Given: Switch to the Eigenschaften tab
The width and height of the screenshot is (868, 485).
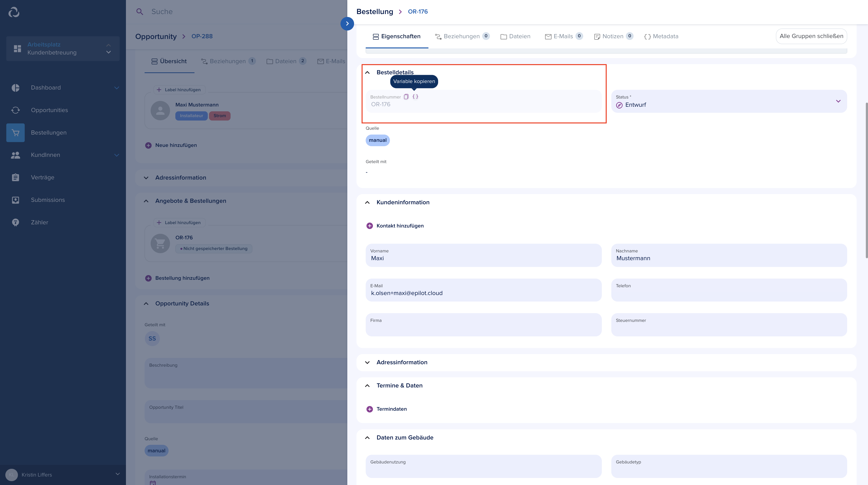Looking at the screenshot, I should click(397, 36).
